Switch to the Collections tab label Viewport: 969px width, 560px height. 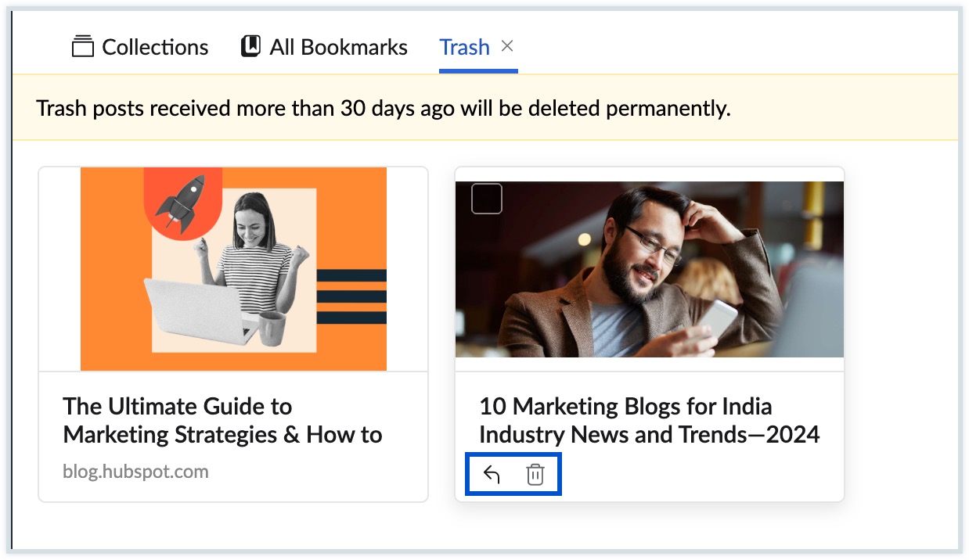(x=155, y=48)
